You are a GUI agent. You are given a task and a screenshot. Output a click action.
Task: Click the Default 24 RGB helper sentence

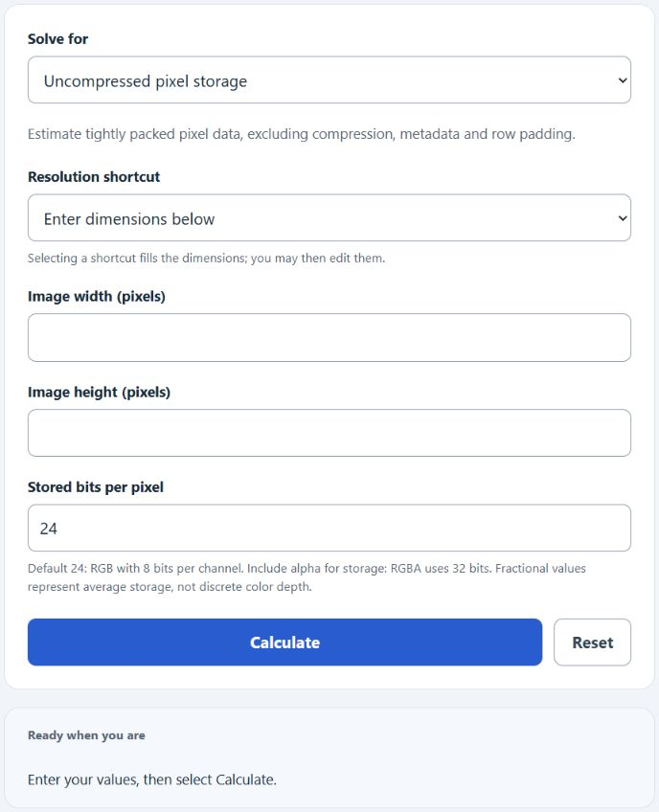tap(135, 568)
